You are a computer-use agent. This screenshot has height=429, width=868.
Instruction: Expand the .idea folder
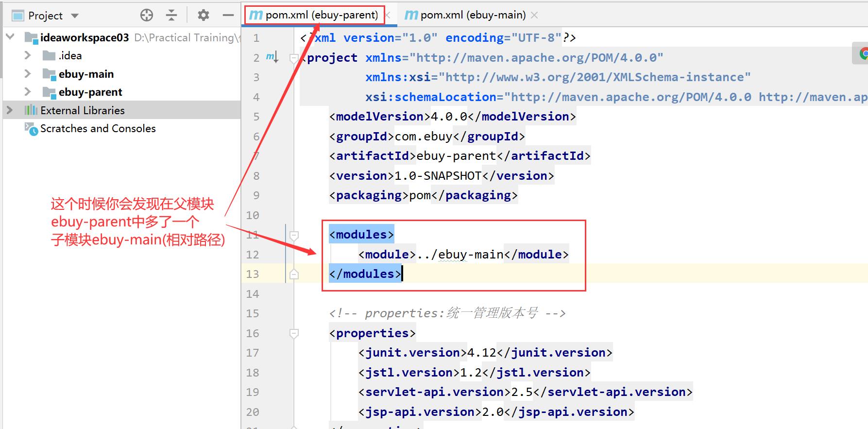pyautogui.click(x=28, y=55)
